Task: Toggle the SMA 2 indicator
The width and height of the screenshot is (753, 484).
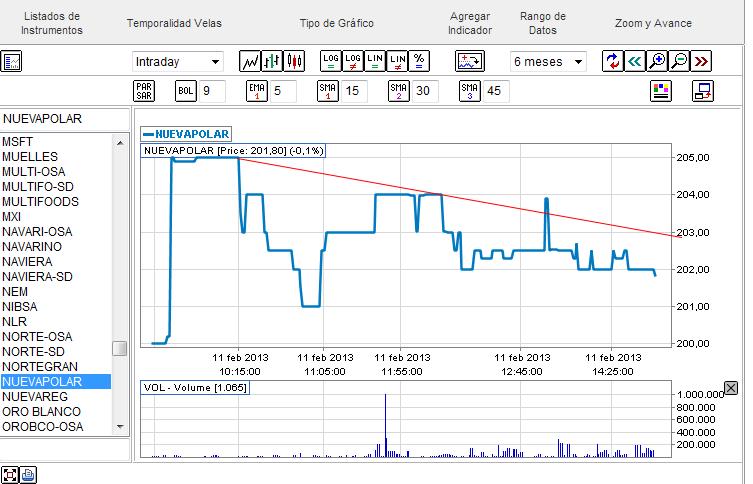Action: [399, 91]
